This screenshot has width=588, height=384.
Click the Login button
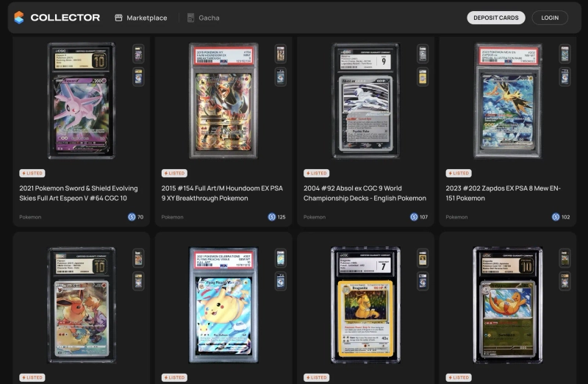coord(550,18)
